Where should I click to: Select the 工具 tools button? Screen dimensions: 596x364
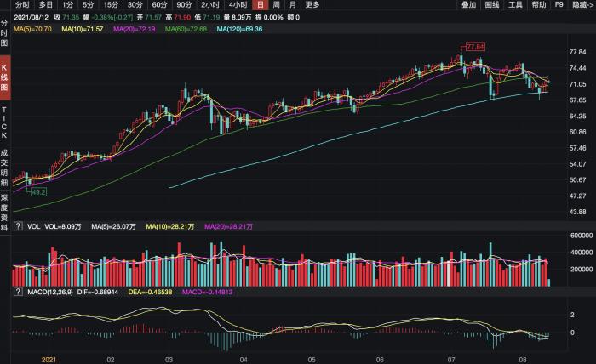click(515, 5)
